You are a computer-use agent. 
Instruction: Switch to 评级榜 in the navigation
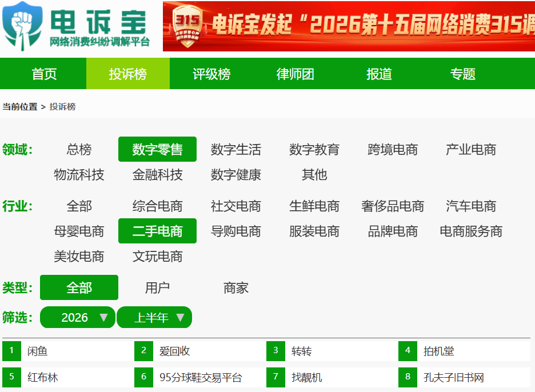(x=211, y=74)
